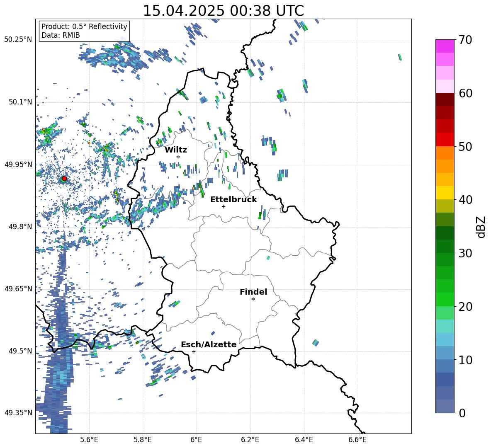
Task: Click the 30 tick on colorbar
Action: (465, 253)
